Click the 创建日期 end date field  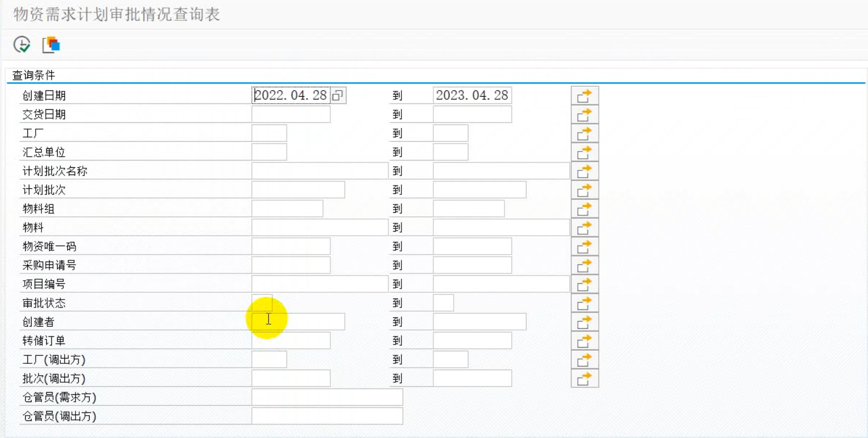pos(472,95)
